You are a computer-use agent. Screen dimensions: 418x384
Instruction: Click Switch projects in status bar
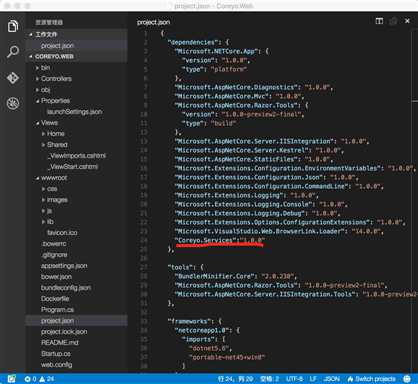pos(371,379)
